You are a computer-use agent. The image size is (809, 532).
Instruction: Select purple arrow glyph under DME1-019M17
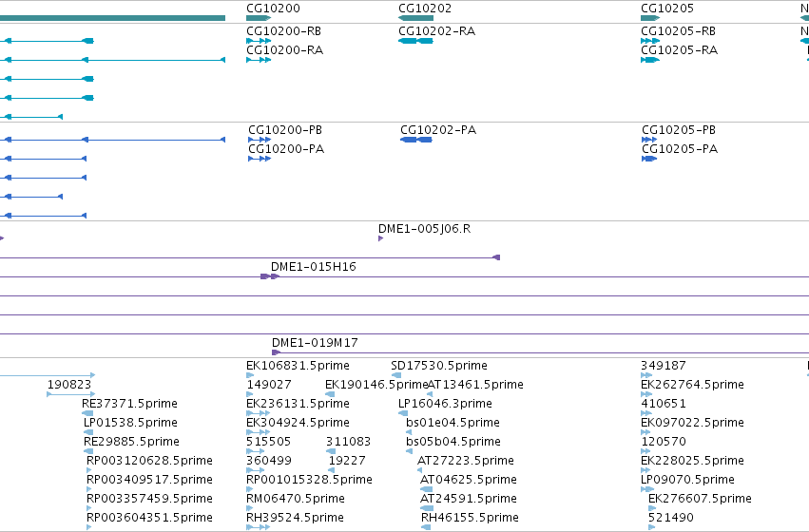[276, 352]
